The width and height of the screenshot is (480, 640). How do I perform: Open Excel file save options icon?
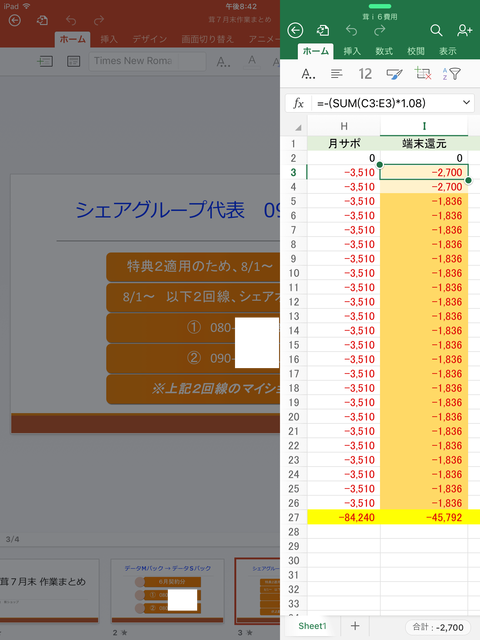[x=323, y=30]
